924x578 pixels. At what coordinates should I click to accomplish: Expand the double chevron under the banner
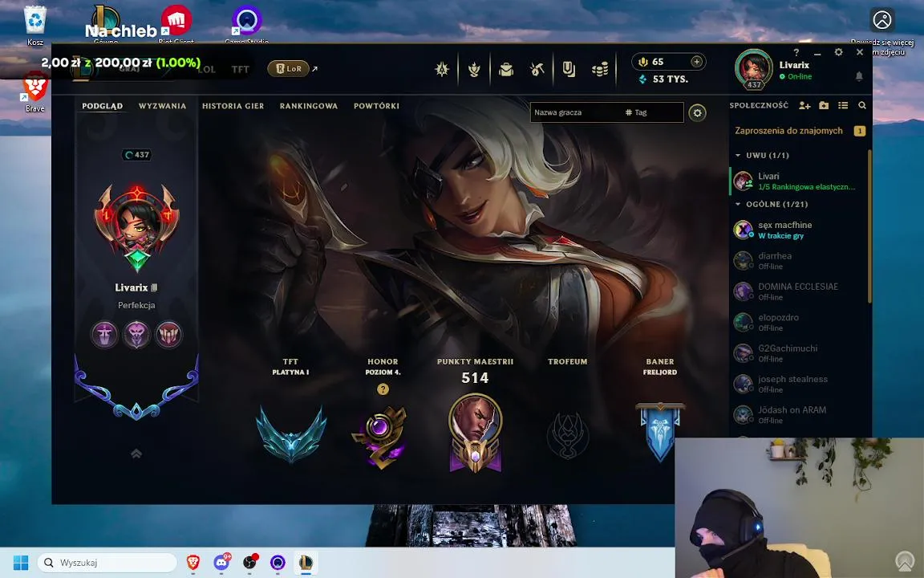[x=136, y=454]
